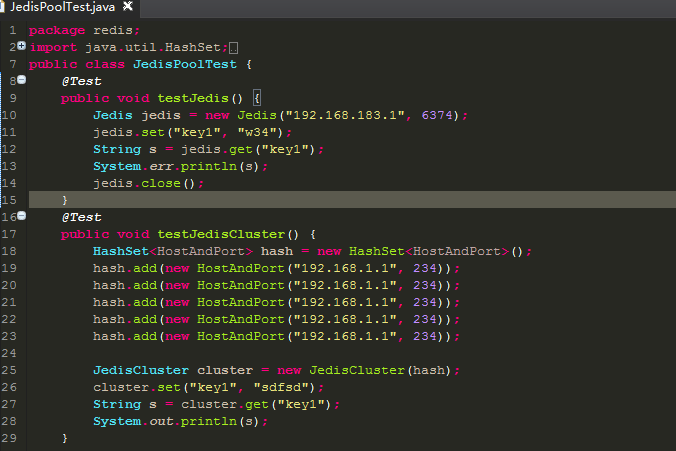Viewport: 676px width, 451px height.
Task: Click the HashSet type on line 18
Action: click(121, 251)
